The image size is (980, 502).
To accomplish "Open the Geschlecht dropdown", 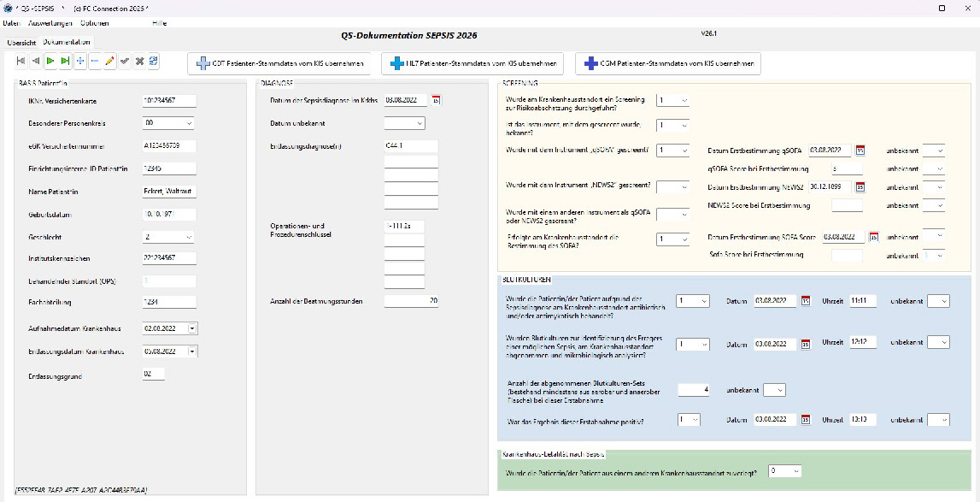I will click(189, 237).
